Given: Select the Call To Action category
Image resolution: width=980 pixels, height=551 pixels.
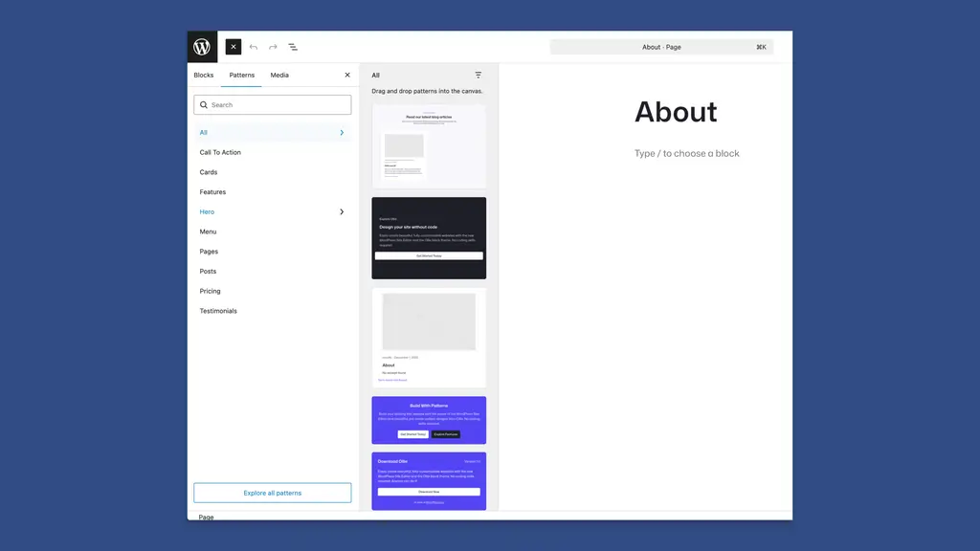Looking at the screenshot, I should click(x=273, y=152).
